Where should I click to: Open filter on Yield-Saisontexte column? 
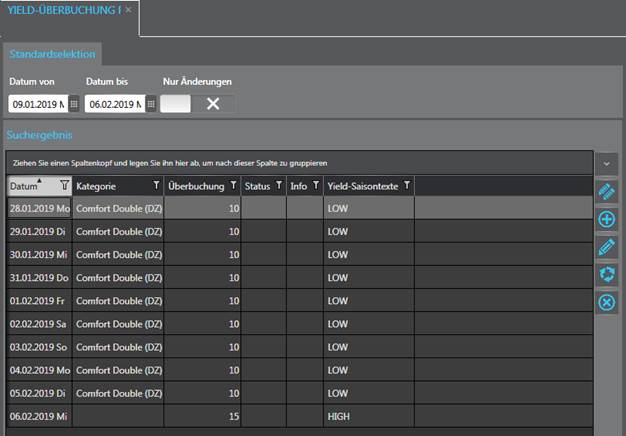(x=407, y=186)
